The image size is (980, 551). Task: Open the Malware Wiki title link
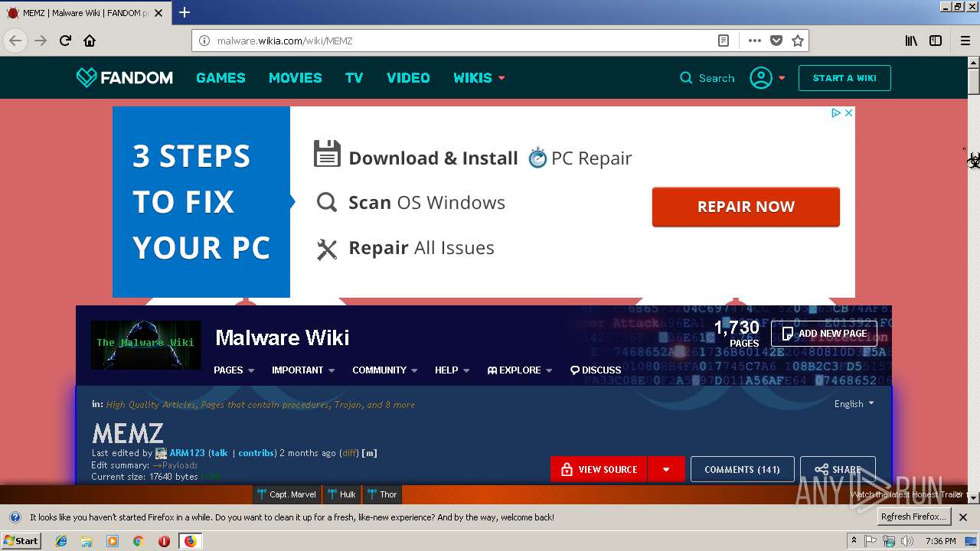(282, 337)
